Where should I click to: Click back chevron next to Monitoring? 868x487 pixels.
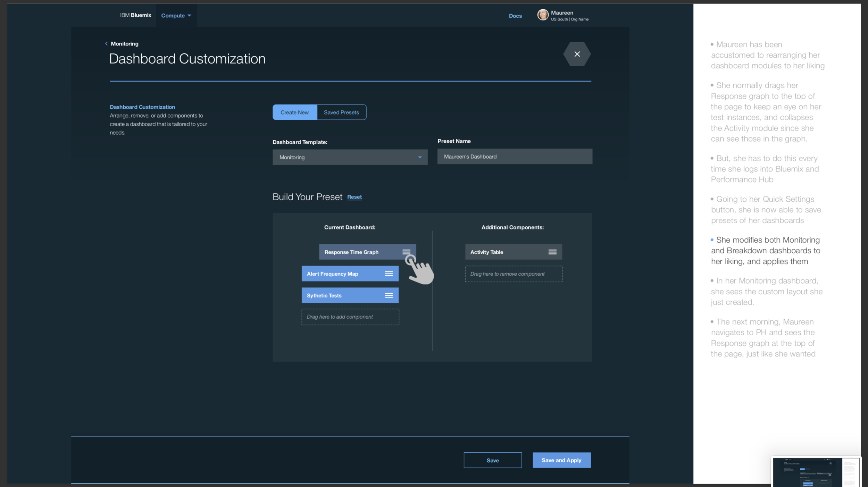point(106,44)
